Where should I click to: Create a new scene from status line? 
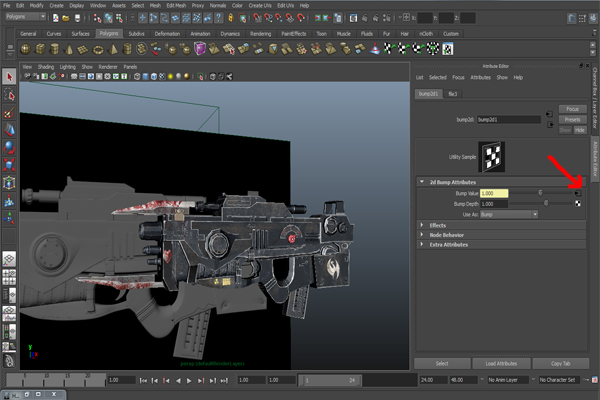[x=56, y=18]
